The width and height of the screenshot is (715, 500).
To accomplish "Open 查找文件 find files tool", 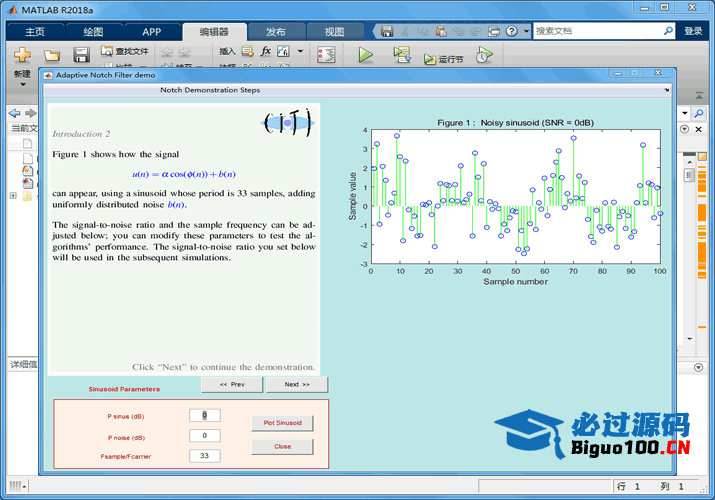I will (x=125, y=51).
